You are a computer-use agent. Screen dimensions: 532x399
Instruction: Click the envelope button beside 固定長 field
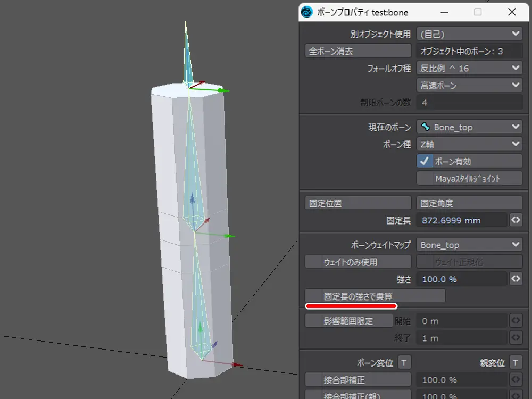[515, 220]
